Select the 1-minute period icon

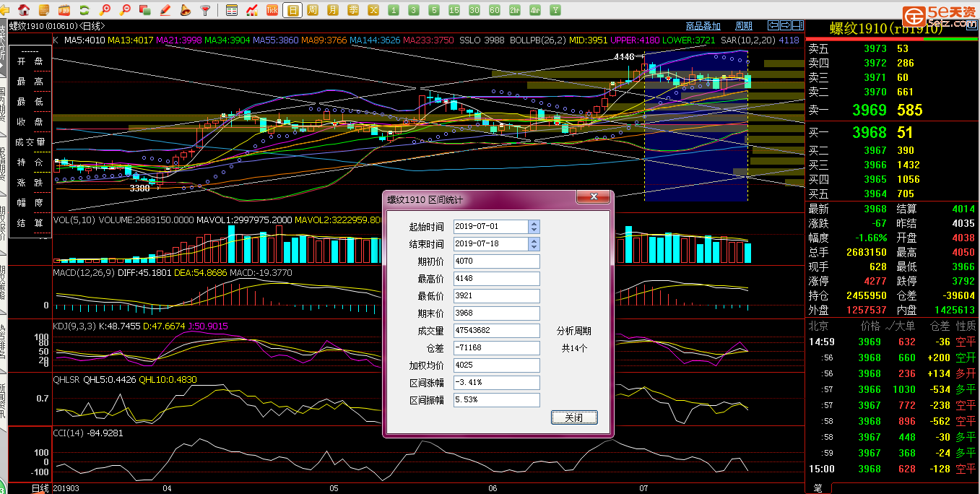[x=394, y=10]
